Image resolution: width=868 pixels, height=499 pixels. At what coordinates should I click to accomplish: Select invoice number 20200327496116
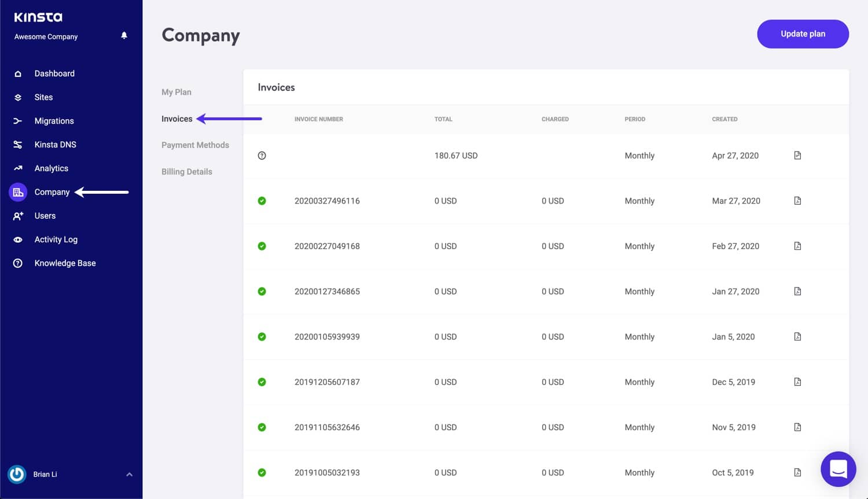tap(327, 201)
